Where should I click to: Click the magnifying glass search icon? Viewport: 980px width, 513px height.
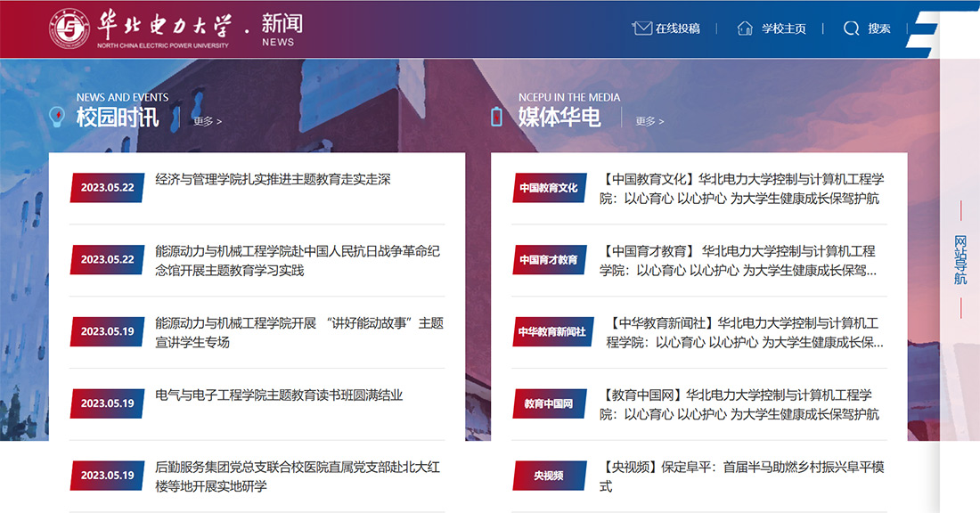852,28
